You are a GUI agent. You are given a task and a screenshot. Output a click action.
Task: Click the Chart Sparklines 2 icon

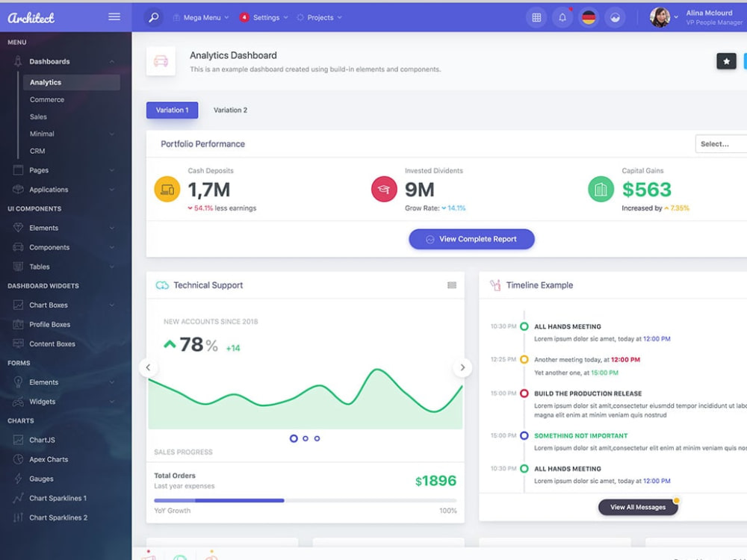coord(18,517)
